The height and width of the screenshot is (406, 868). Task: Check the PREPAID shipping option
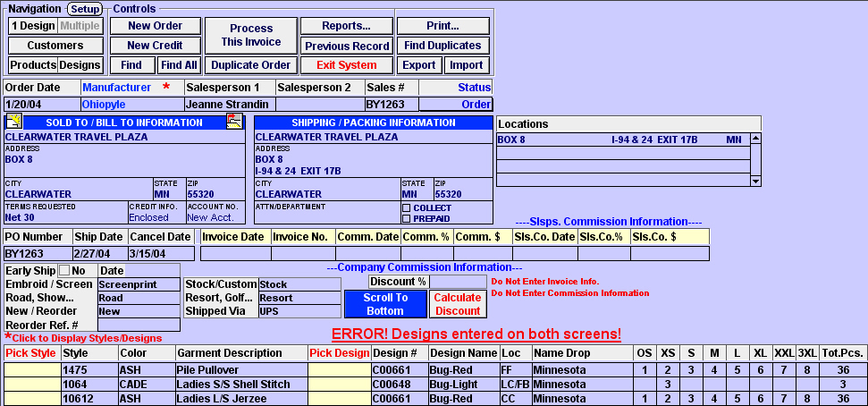407,219
